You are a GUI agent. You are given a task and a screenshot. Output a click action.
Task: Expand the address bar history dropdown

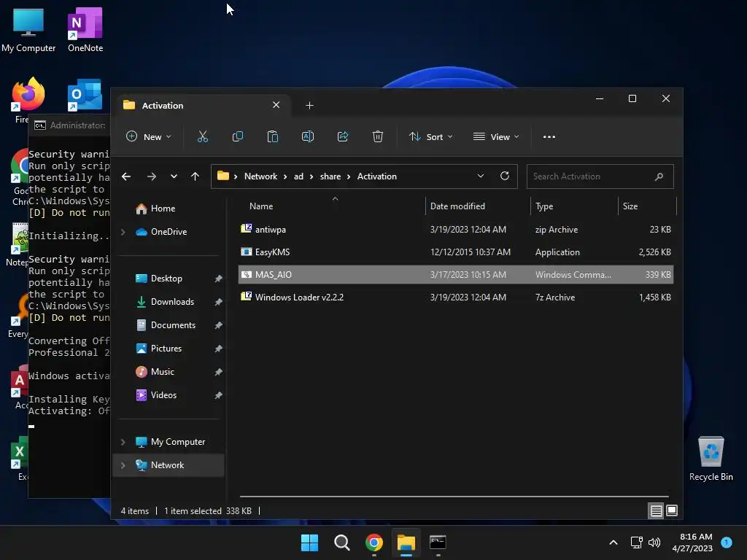click(481, 176)
